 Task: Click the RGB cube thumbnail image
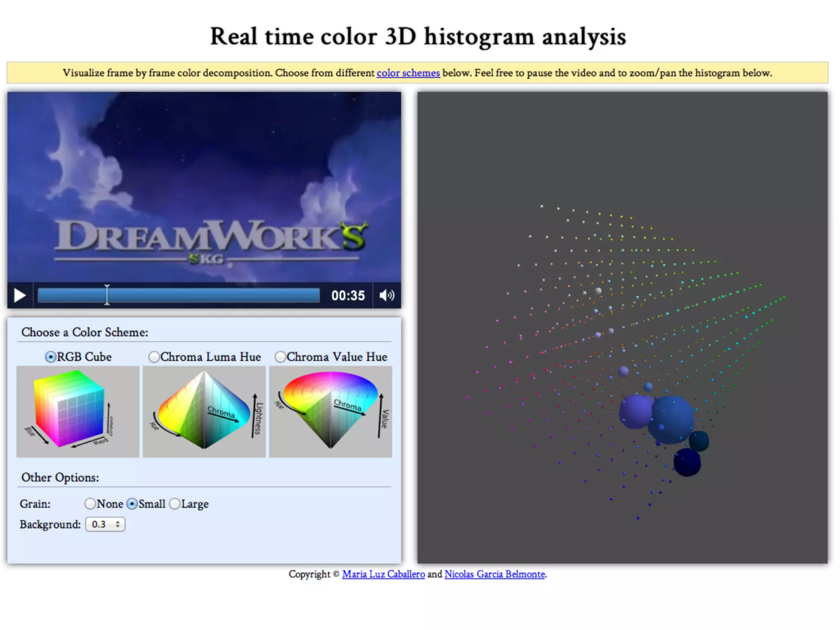point(78,411)
